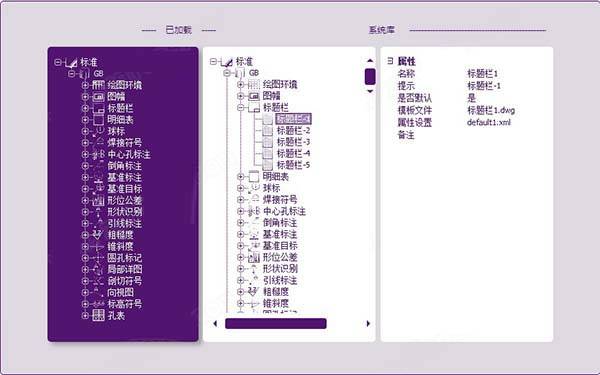
Task: Click the icon beside 标题栏-5 in the white tree
Action: pyautogui.click(x=268, y=165)
